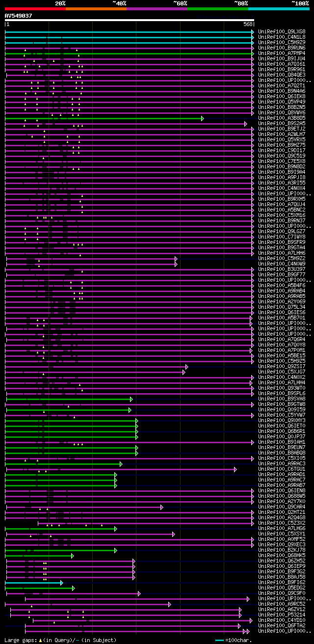Click the label UniRef100_A3RI55
The width and height of the screenshot is (314, 644).
(x=282, y=183)
